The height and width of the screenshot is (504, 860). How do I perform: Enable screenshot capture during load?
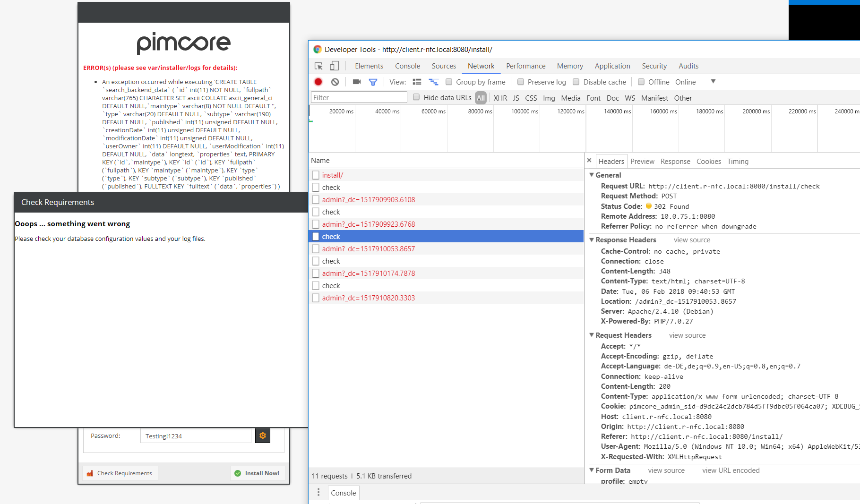(356, 82)
